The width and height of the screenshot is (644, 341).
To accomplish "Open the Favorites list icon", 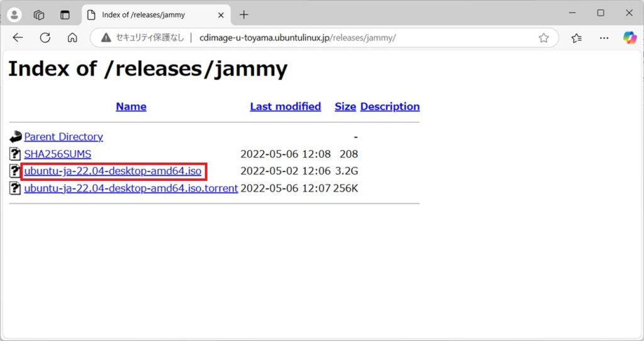I will tap(576, 38).
